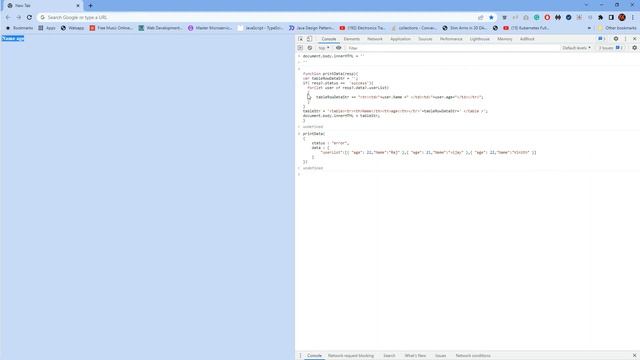Open the Chrome profile avatar
The width and height of the screenshot is (640, 360).
(622, 18)
